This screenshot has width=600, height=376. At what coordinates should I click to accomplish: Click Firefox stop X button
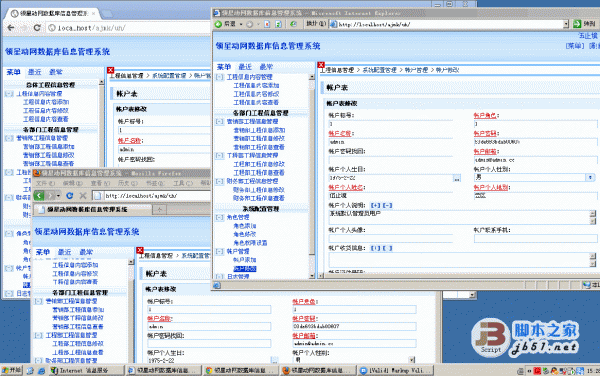(x=83, y=195)
